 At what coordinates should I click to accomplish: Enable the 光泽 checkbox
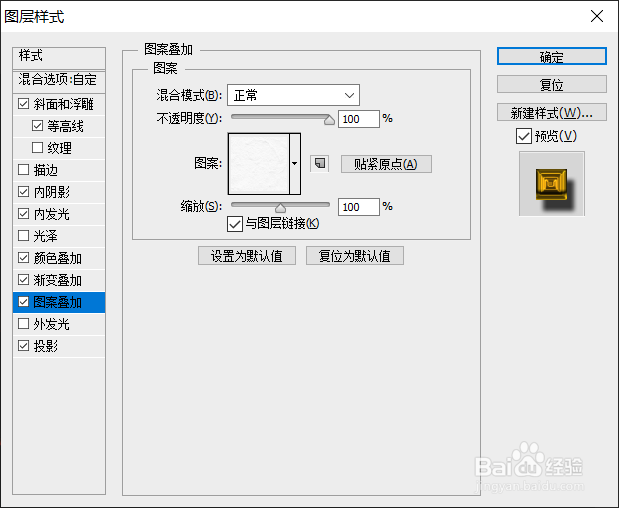tap(24, 236)
